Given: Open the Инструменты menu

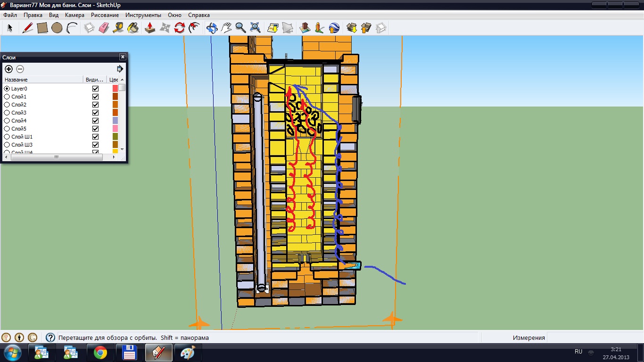Looking at the screenshot, I should coord(143,15).
